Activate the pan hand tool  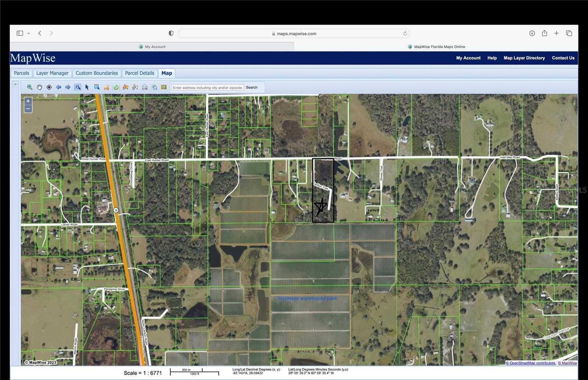click(x=39, y=87)
